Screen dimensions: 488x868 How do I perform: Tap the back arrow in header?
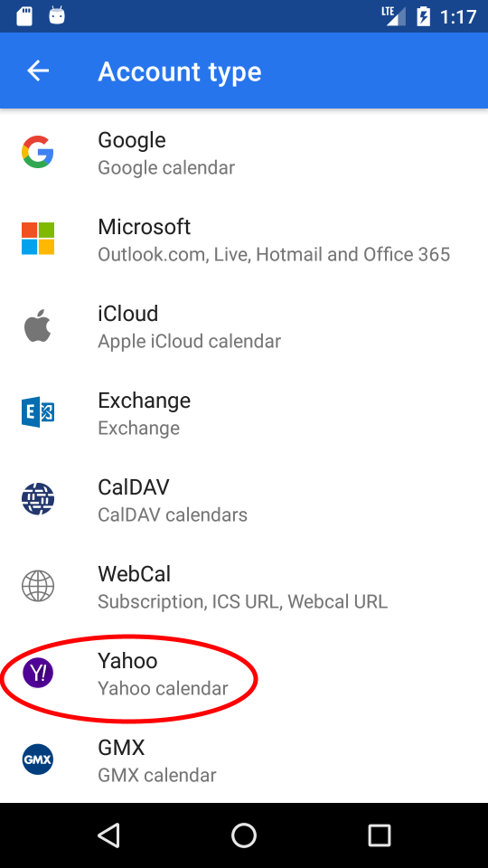click(38, 71)
